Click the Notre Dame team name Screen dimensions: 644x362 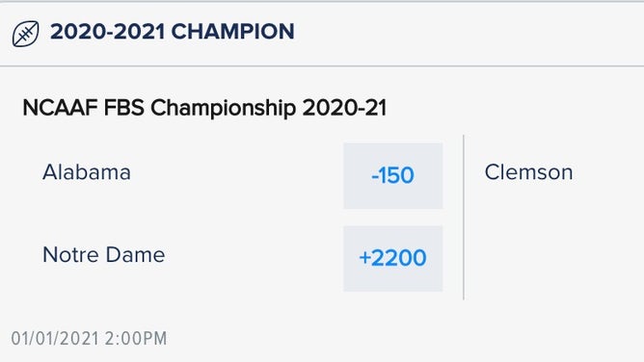(x=104, y=254)
